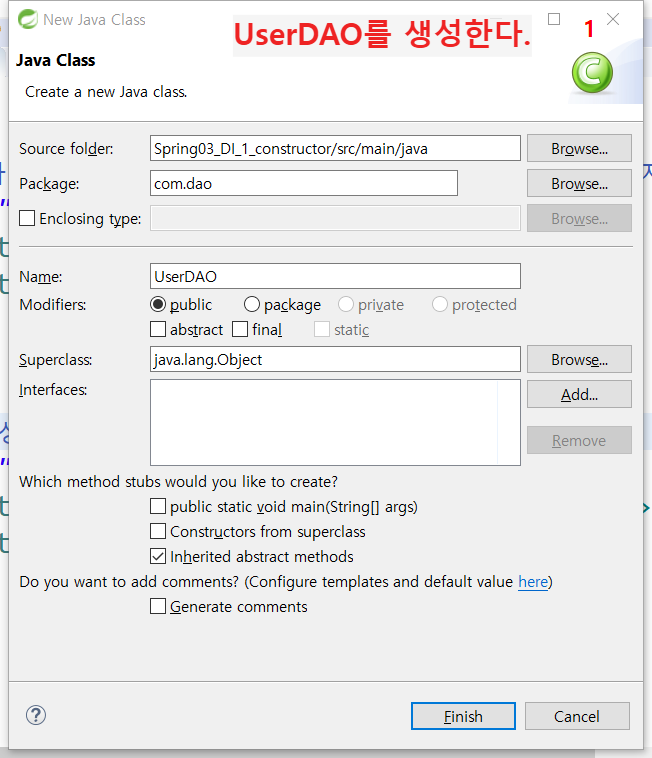Enable Generate comments checkbox

click(x=158, y=606)
